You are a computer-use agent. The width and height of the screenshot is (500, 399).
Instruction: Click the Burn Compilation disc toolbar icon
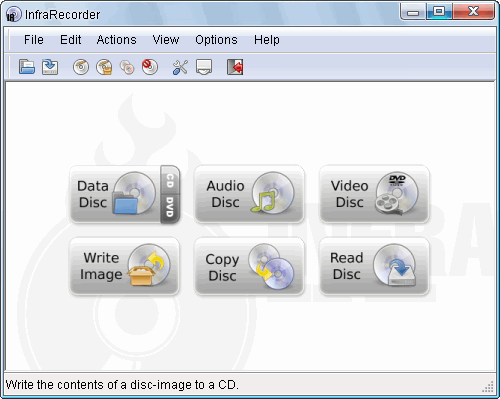click(81, 67)
